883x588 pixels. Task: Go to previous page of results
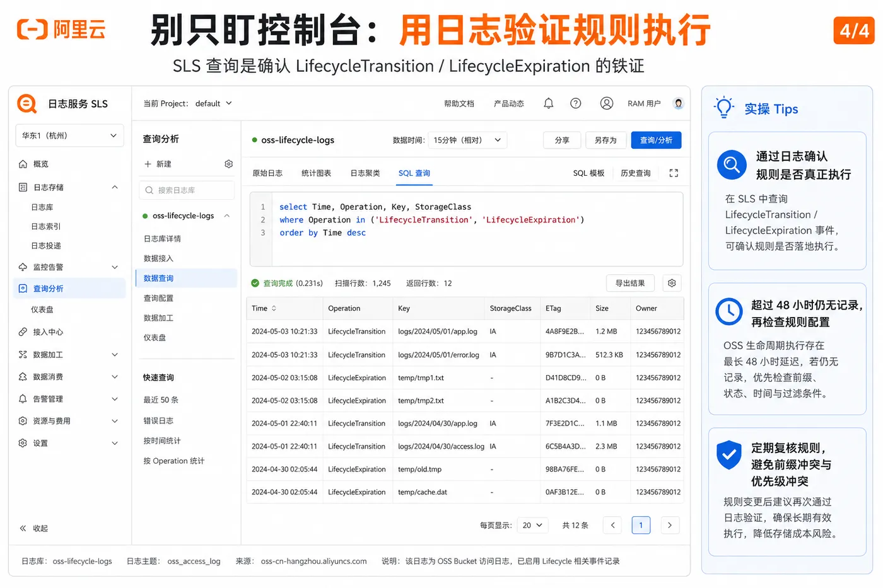click(612, 525)
